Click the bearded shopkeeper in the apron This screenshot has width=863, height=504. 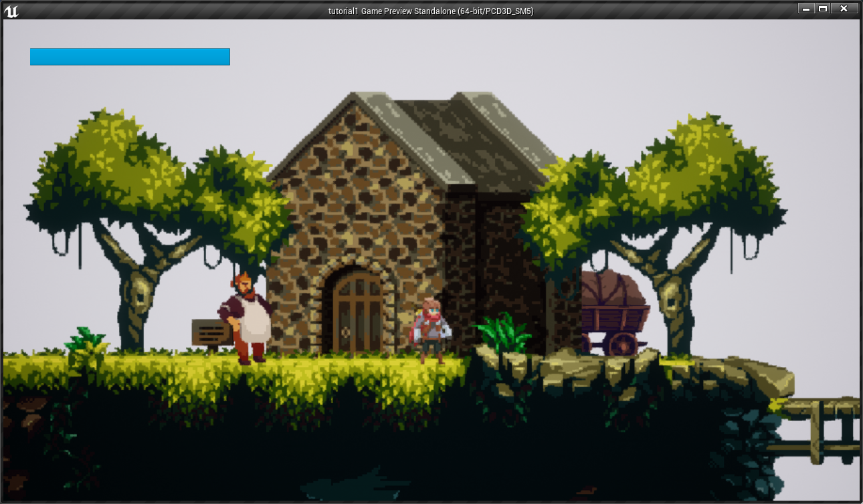[246, 318]
